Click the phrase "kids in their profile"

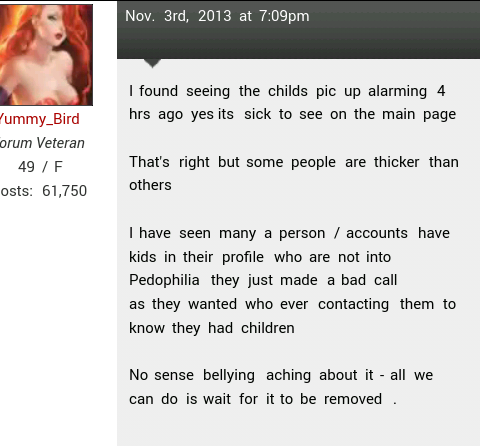(x=196, y=257)
